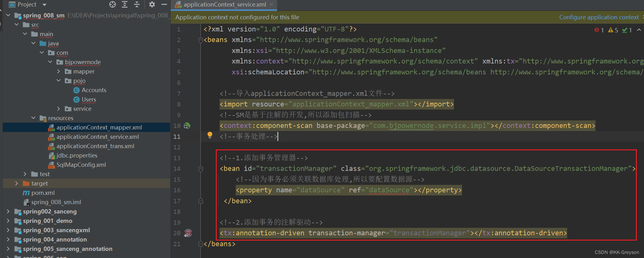
Task: Click the component-scan gutter icon on line 10
Action: point(187,126)
